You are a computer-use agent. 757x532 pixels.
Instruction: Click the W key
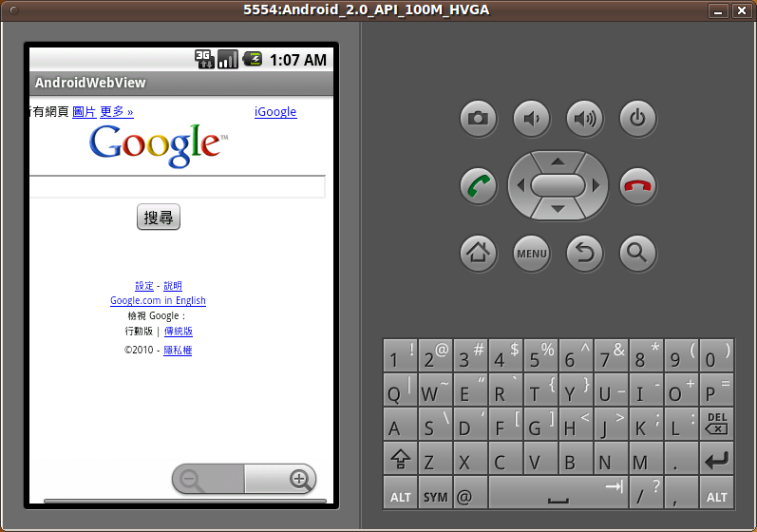tap(435, 389)
